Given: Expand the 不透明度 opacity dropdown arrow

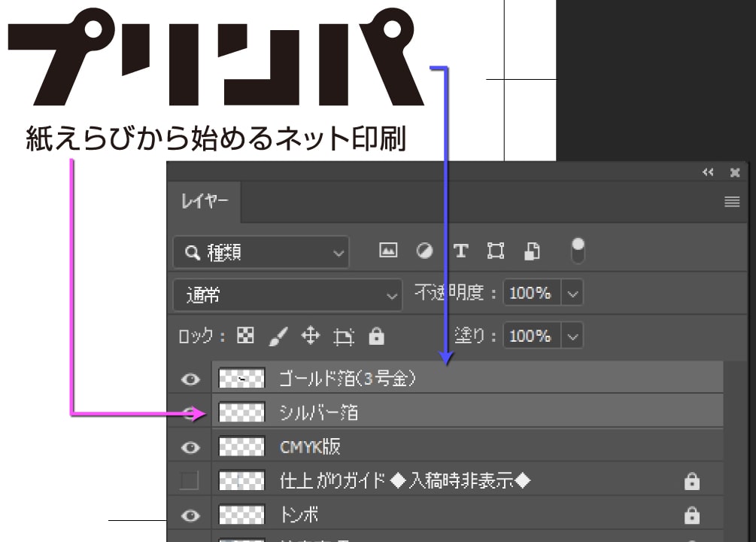Looking at the screenshot, I should [572, 294].
